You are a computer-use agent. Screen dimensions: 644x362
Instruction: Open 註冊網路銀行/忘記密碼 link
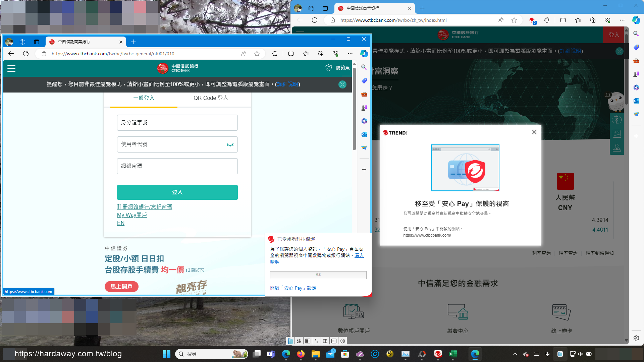point(144,207)
